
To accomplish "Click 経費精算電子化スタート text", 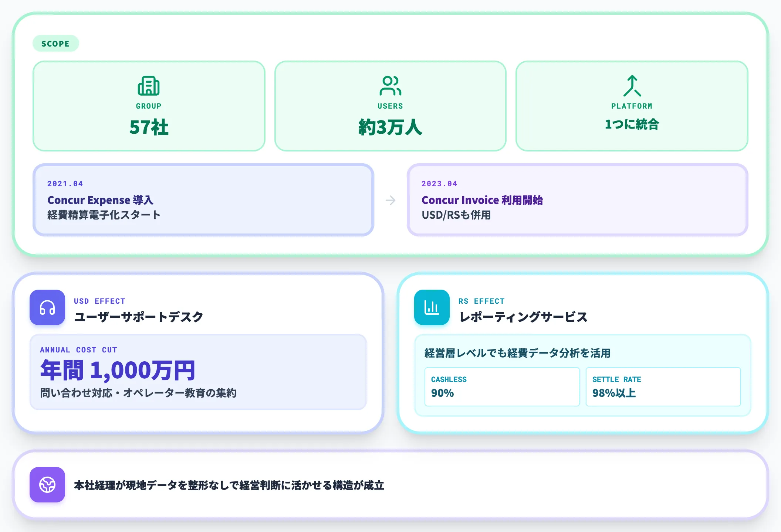I will [104, 215].
